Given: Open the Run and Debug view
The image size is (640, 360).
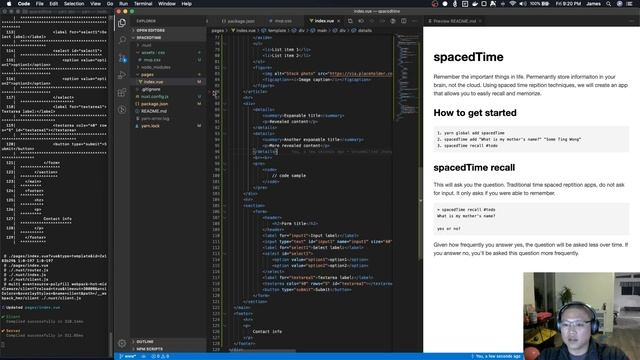Looking at the screenshot, I should 122,75.
